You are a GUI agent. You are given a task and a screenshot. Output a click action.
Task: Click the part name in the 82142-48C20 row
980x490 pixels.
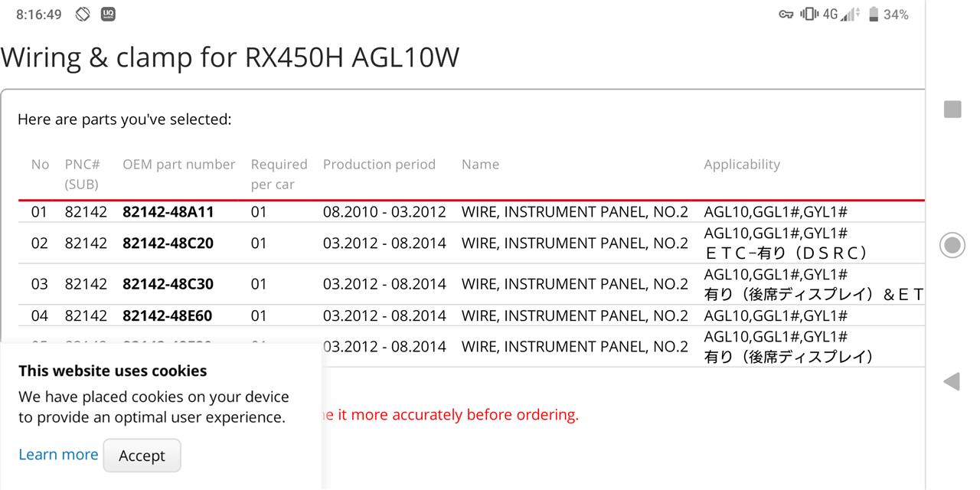(575, 243)
